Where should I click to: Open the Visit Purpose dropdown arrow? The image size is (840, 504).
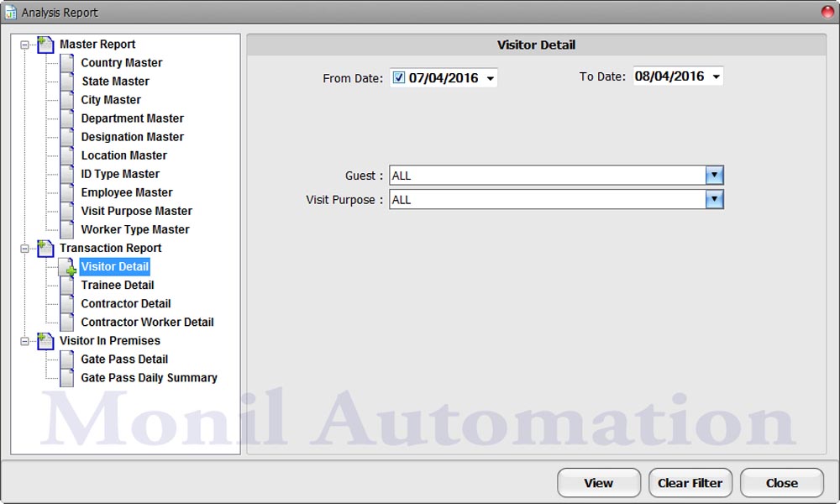(715, 200)
